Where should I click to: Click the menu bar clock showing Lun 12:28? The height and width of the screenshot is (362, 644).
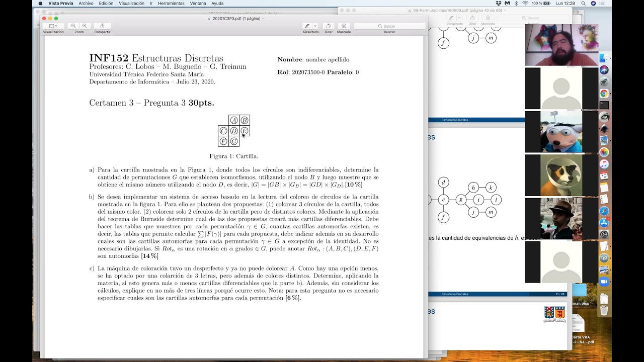click(566, 3)
